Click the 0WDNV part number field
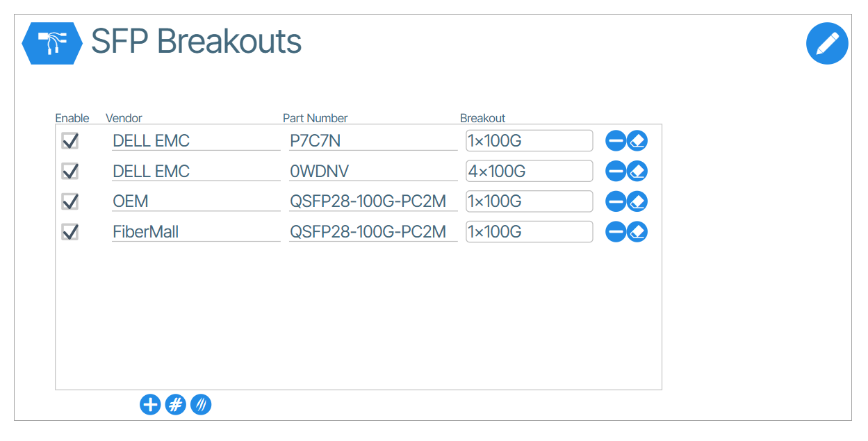 point(372,171)
